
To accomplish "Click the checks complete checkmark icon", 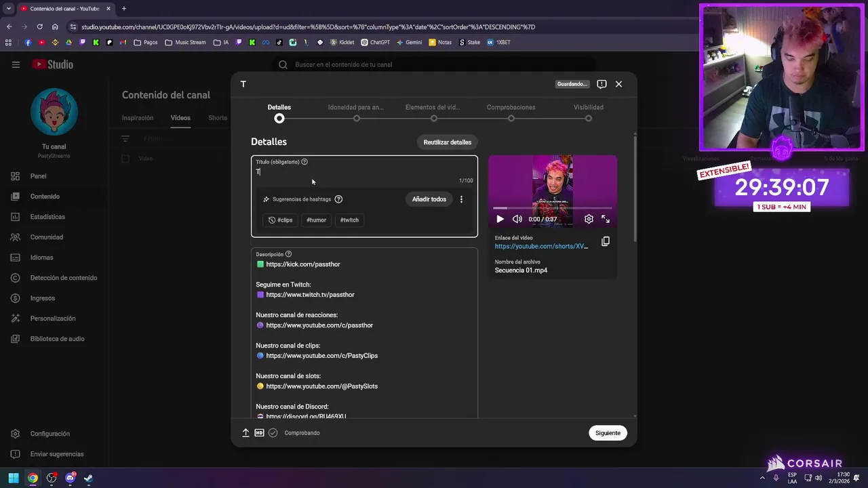I will 273,433.
